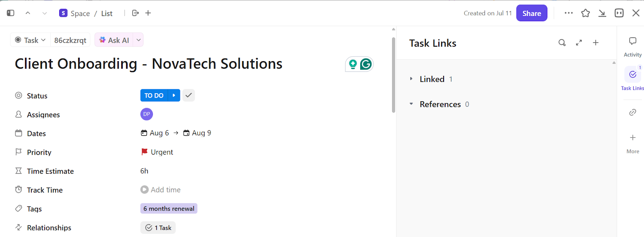Mark task complete with the checkmark button
This screenshot has height=237, width=644.
(188, 96)
